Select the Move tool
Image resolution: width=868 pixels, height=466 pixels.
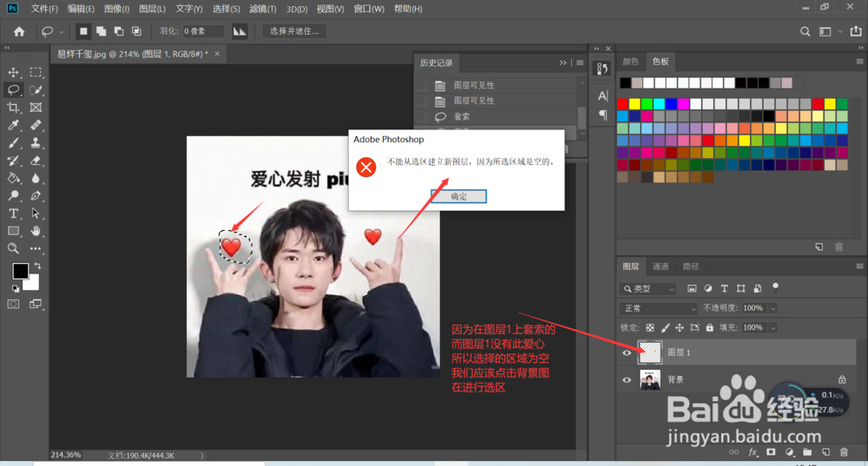(13, 72)
